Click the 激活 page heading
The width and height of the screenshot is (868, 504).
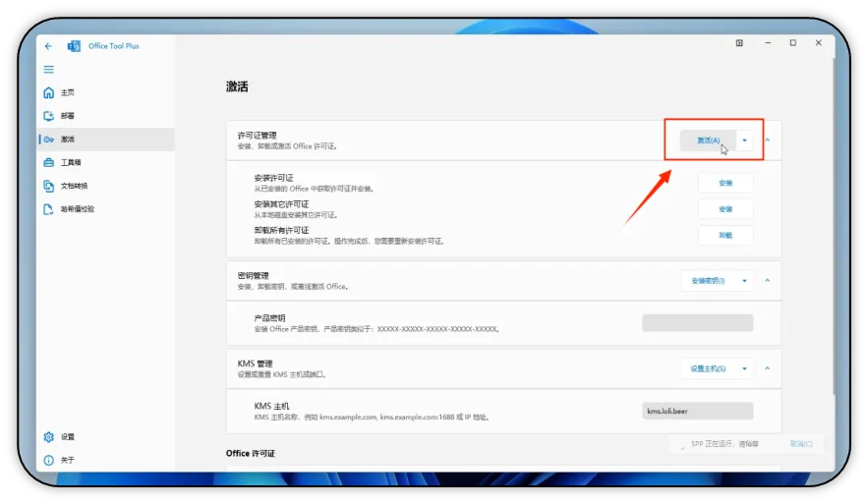[237, 86]
